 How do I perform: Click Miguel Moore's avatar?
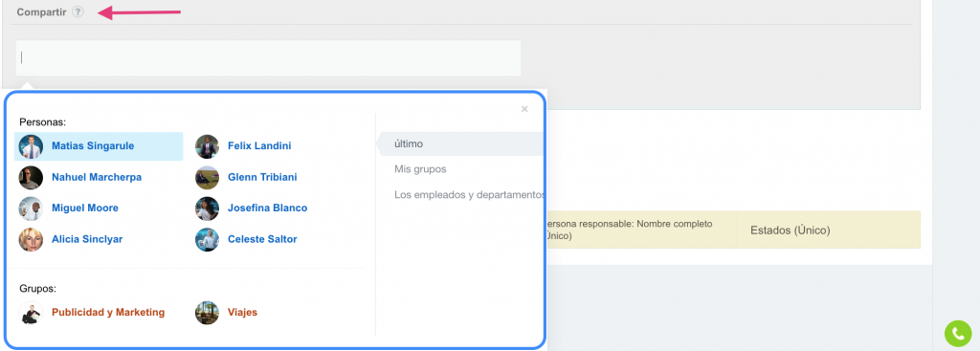coord(31,208)
